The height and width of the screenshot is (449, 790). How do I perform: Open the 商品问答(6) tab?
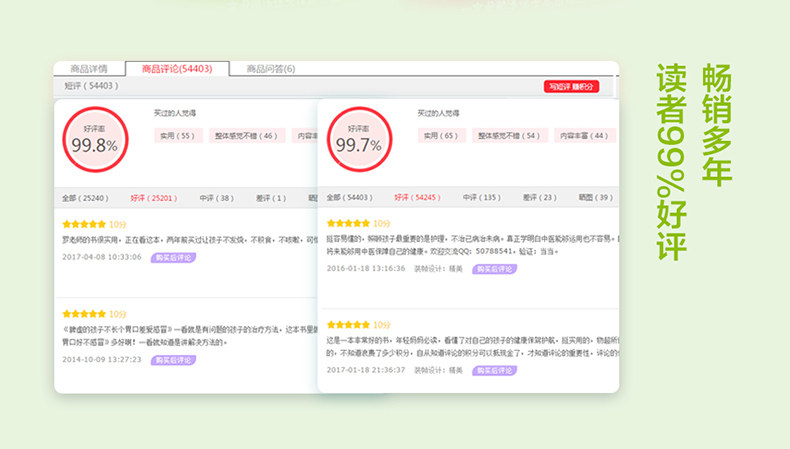pos(271,69)
